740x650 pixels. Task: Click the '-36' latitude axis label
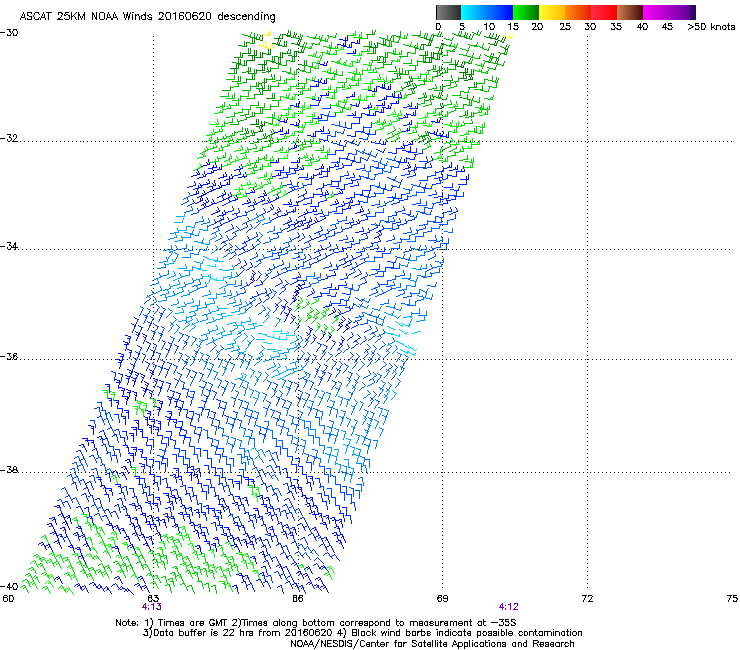click(x=9, y=356)
